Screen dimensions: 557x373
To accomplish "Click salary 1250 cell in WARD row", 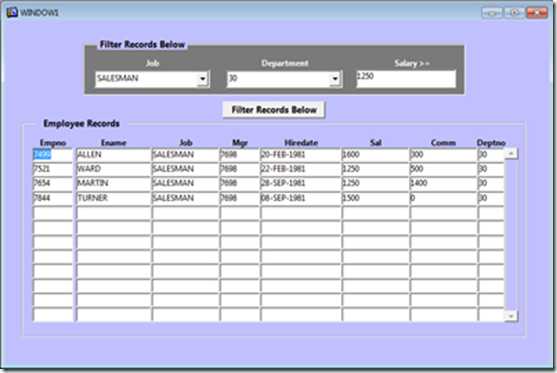I will tap(375, 169).
